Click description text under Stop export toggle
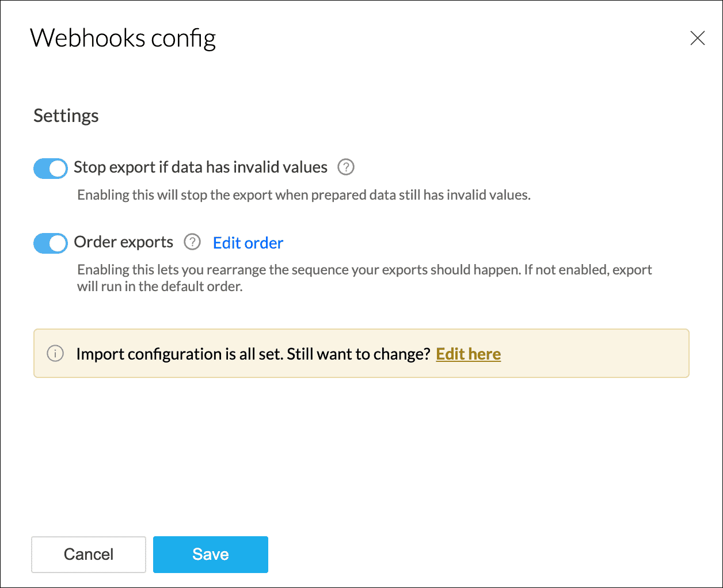Screen dimensions: 723x588 click(304, 195)
